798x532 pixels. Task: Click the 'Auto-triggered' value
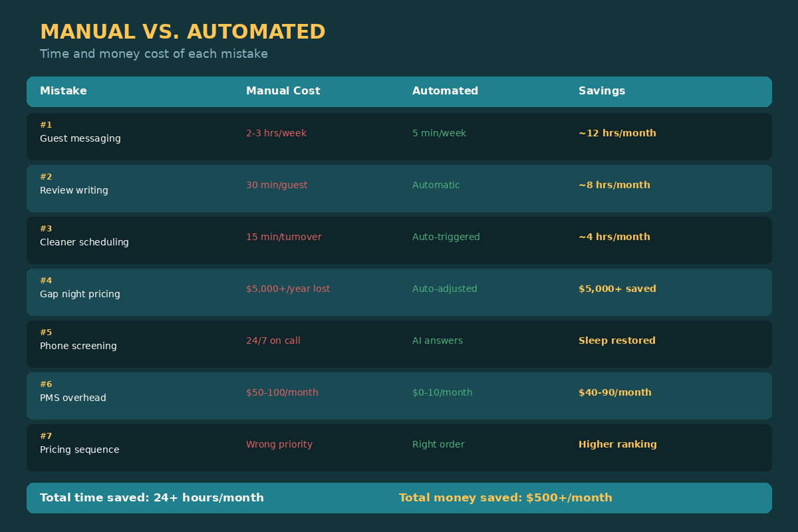point(446,237)
